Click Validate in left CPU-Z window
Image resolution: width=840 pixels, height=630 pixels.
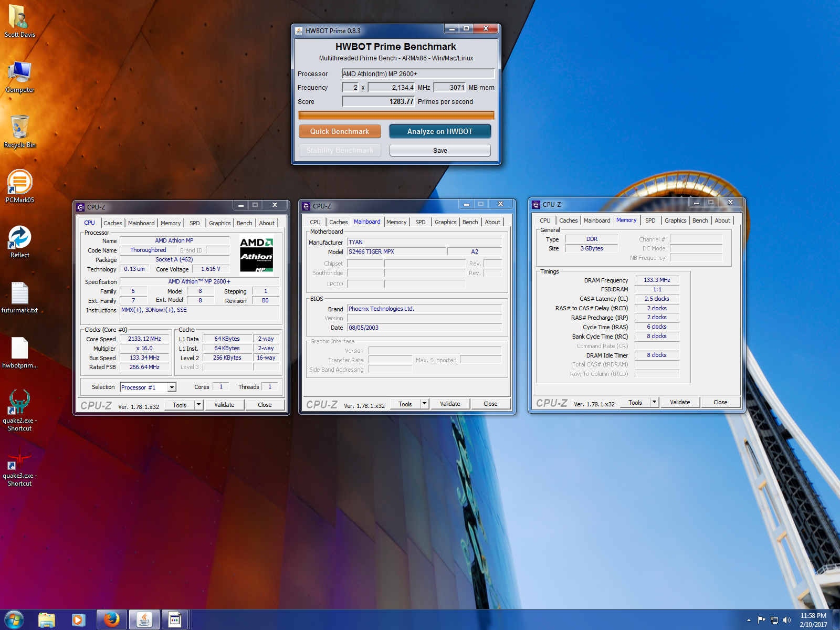[x=224, y=405]
